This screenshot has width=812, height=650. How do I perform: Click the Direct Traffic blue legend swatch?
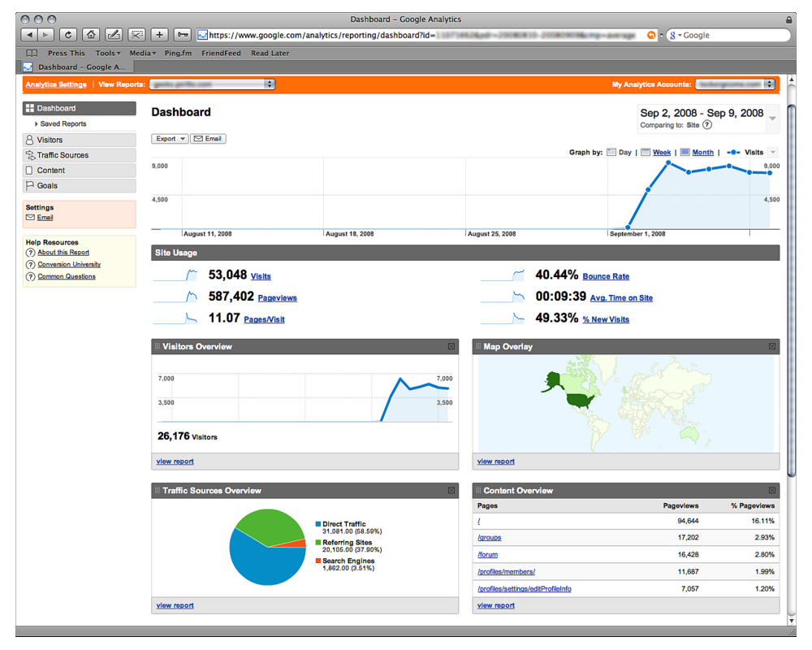318,524
